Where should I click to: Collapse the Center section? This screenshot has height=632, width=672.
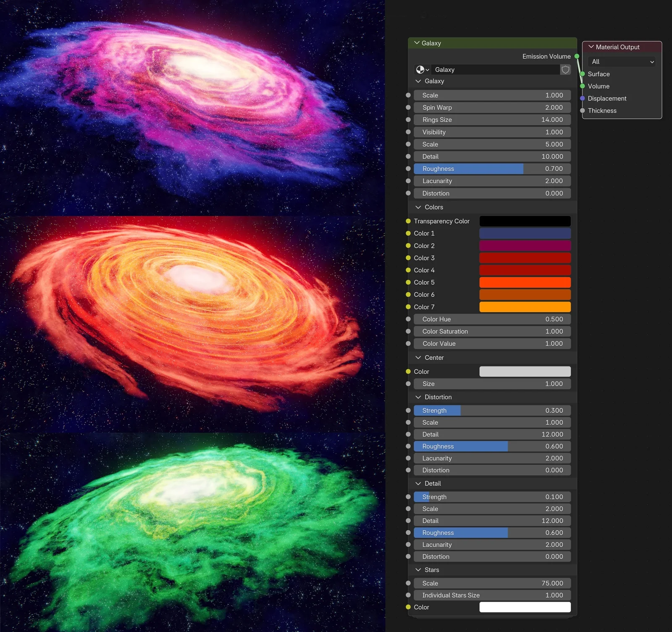tap(418, 357)
